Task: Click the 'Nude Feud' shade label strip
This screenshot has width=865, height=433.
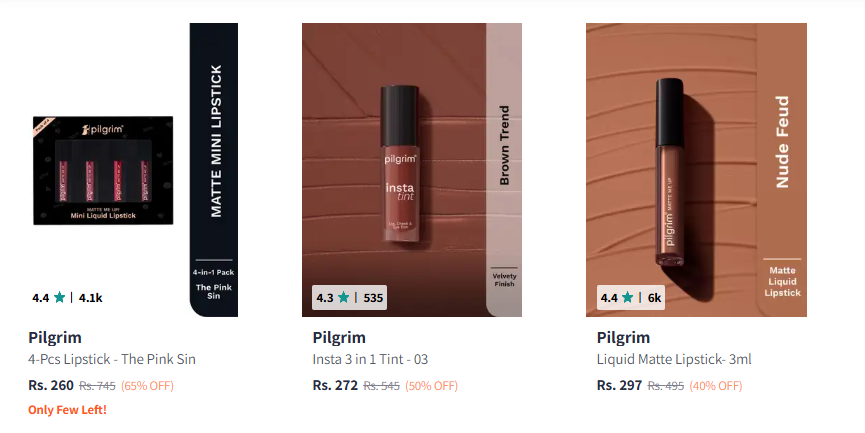Action: [782, 170]
